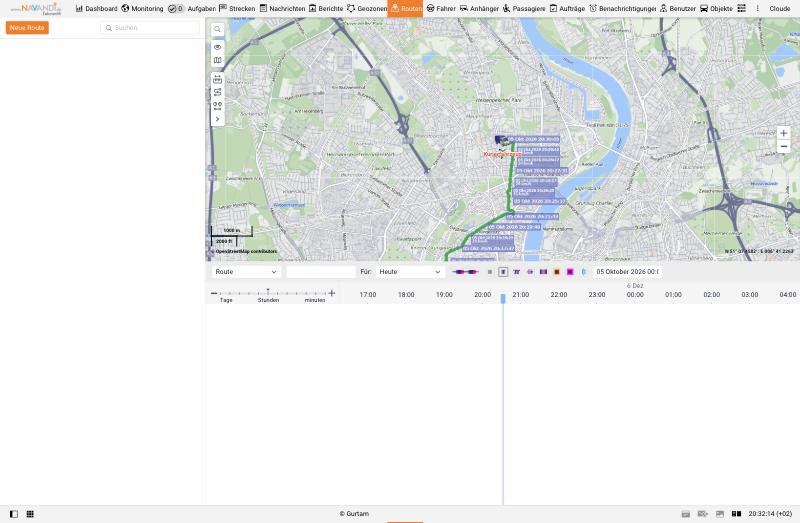
Task: Open the Aufträge tab
Action: point(567,9)
